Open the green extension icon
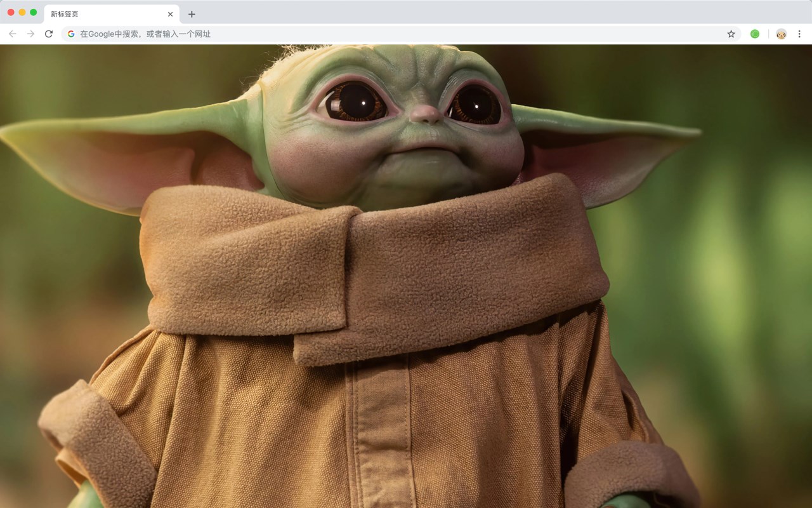 (755, 34)
